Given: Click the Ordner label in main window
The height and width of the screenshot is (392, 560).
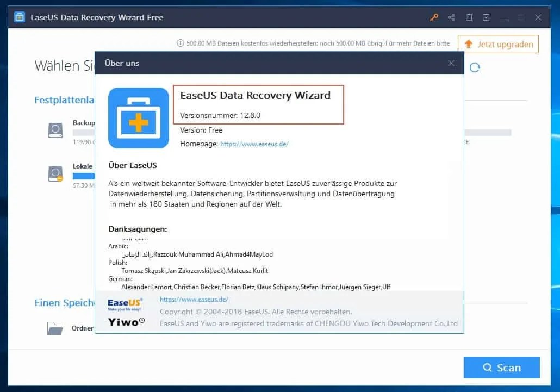Looking at the screenshot, I should click(x=83, y=328).
